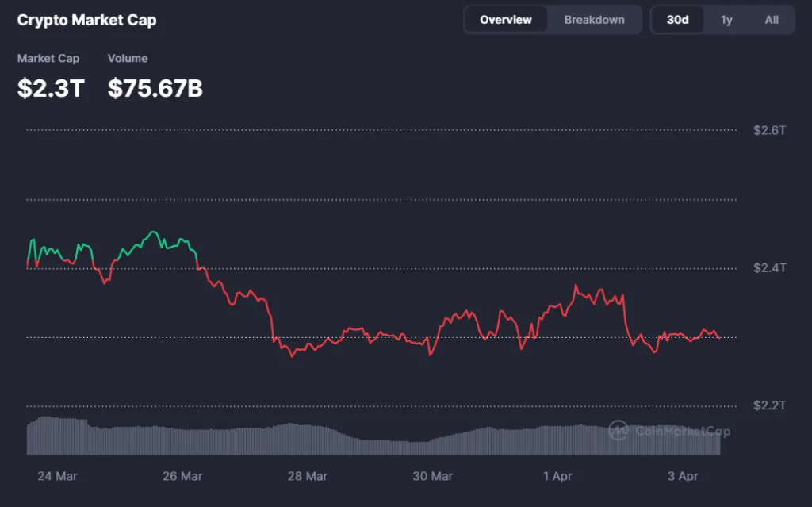Click the Crypto Market Cap title
This screenshot has height=507, width=812.
pos(86,20)
